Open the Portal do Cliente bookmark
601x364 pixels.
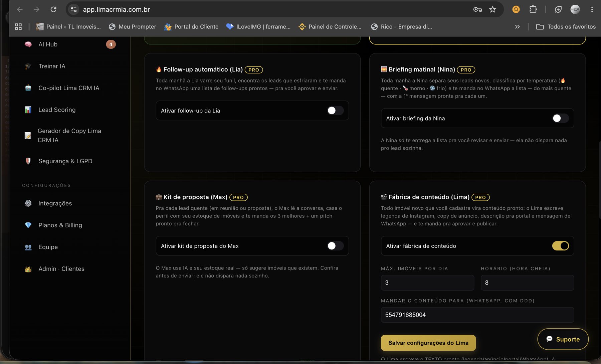tap(191, 27)
